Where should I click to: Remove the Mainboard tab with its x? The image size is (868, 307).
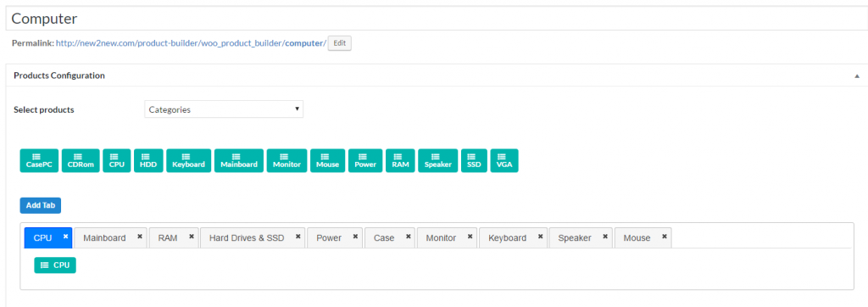(140, 237)
